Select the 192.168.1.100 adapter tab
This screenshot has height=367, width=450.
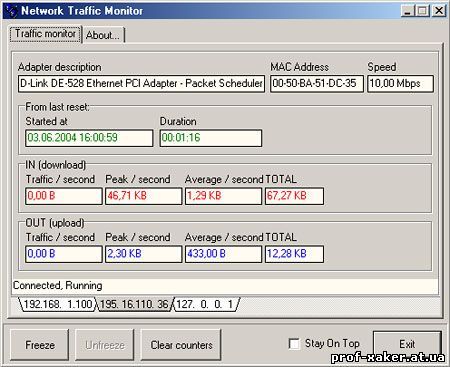(58, 304)
